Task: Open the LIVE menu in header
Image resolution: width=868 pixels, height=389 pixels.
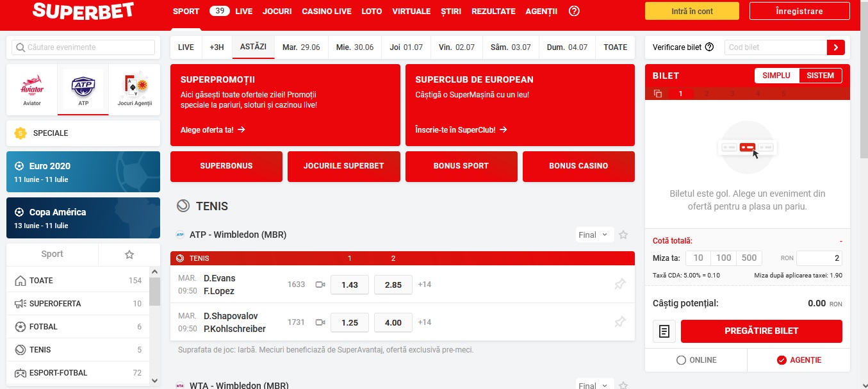Action: pos(244,12)
